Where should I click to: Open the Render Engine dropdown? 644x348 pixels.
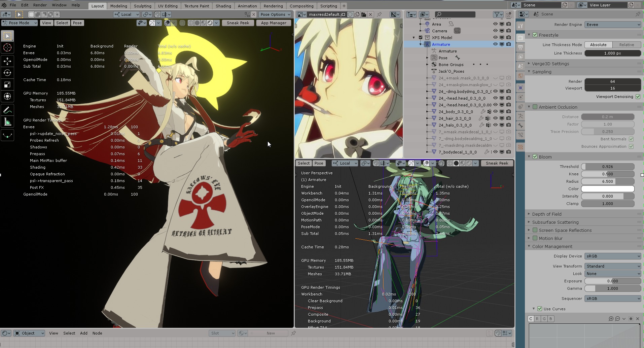(612, 25)
